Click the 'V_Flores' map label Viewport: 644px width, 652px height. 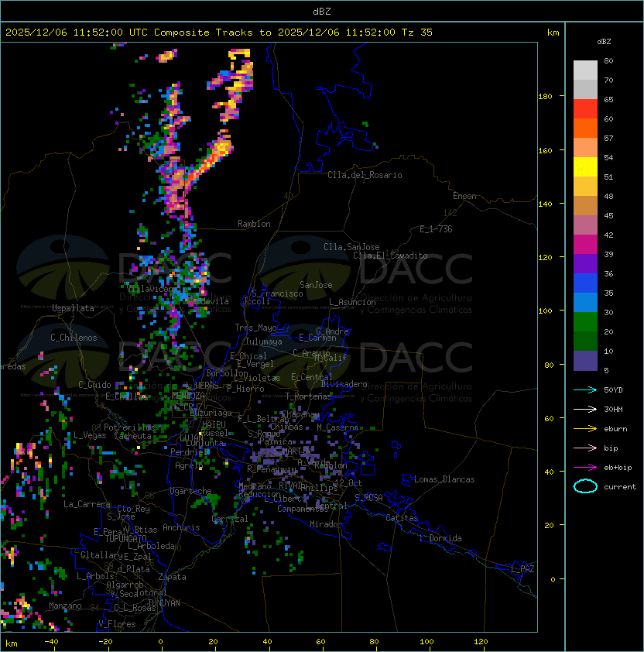click(117, 624)
